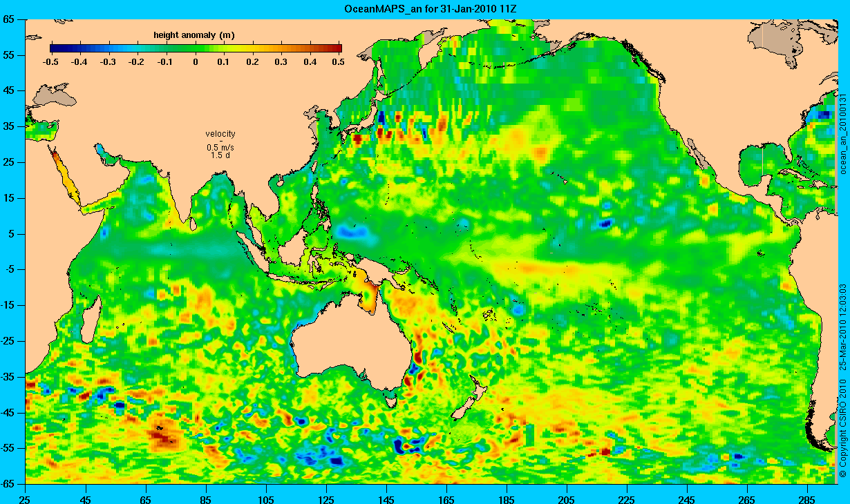Click the '0' colorbar tick label
Screen dimensions: 850x504
(x=196, y=62)
